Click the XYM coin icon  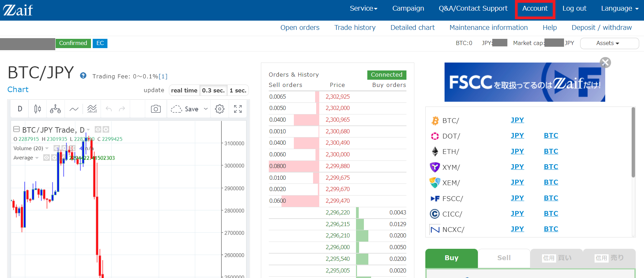(435, 167)
